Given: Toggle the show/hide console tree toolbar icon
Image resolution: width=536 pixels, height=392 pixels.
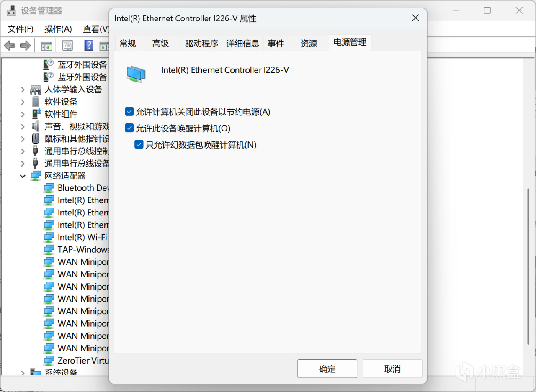Looking at the screenshot, I should [46, 45].
